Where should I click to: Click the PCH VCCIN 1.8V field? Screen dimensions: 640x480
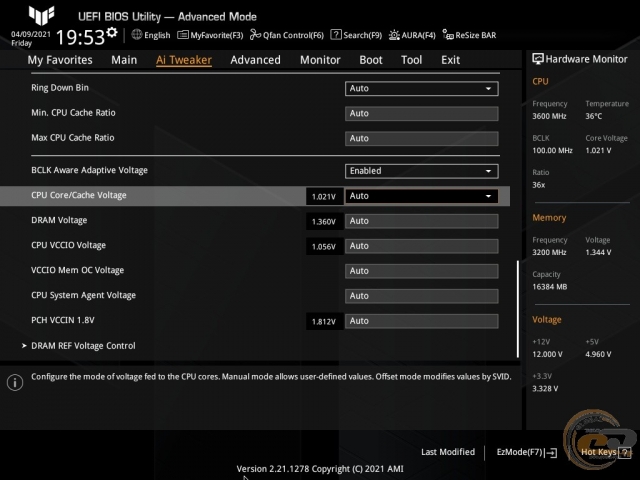[x=422, y=321]
